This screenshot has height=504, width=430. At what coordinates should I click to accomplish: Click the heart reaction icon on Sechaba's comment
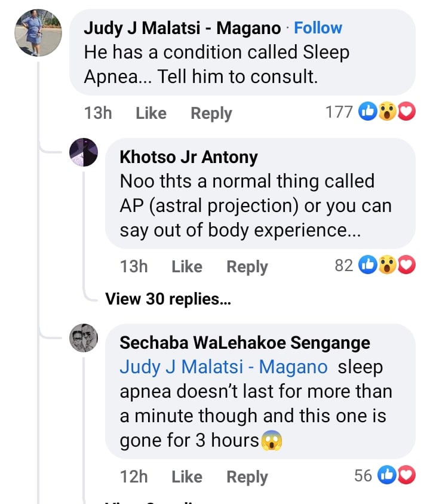pyautogui.click(x=406, y=475)
